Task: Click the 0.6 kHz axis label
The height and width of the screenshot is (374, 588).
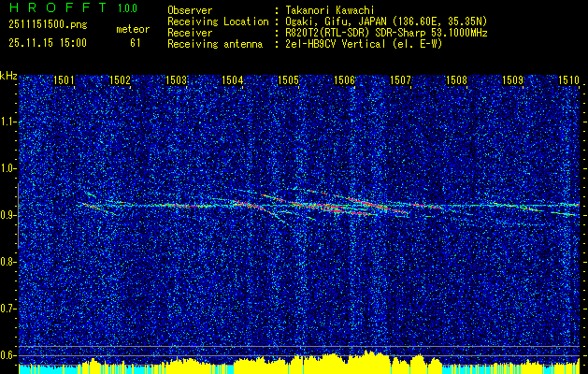Action: click(x=7, y=355)
